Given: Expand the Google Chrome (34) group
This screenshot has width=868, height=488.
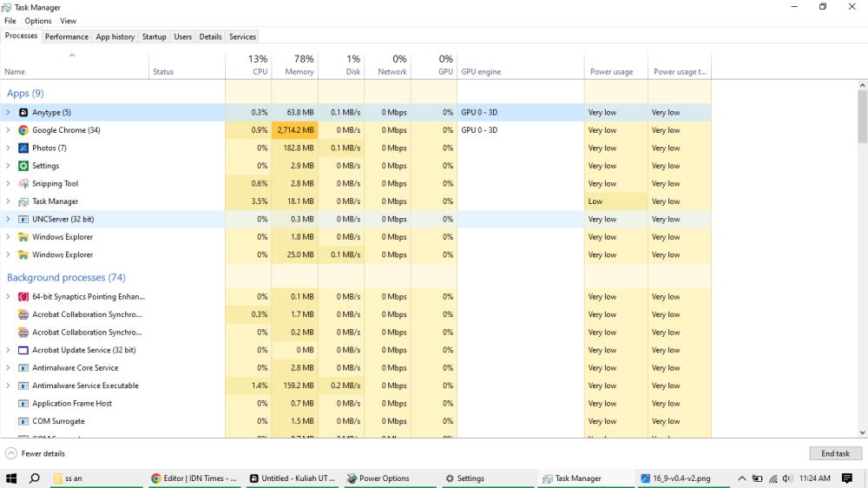Looking at the screenshot, I should 8,130.
